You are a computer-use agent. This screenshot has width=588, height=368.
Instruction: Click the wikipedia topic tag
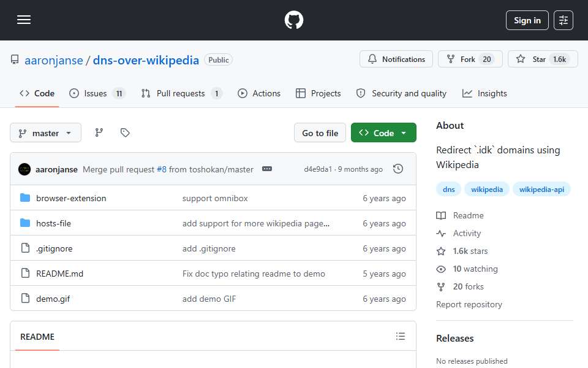coord(487,190)
